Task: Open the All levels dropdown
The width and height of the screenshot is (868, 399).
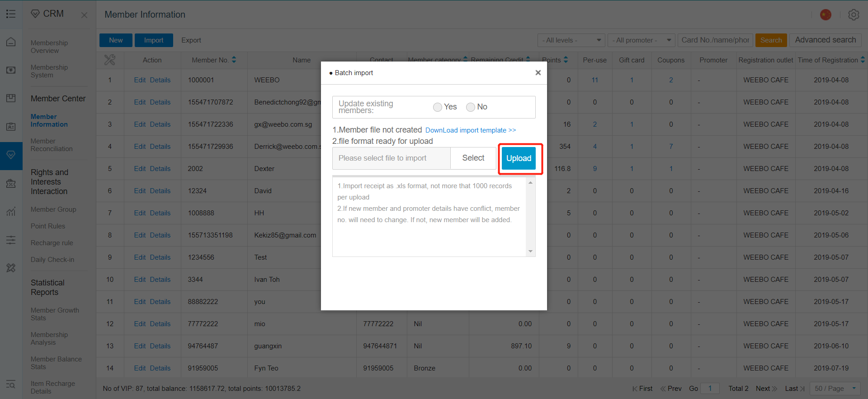Action: [571, 40]
